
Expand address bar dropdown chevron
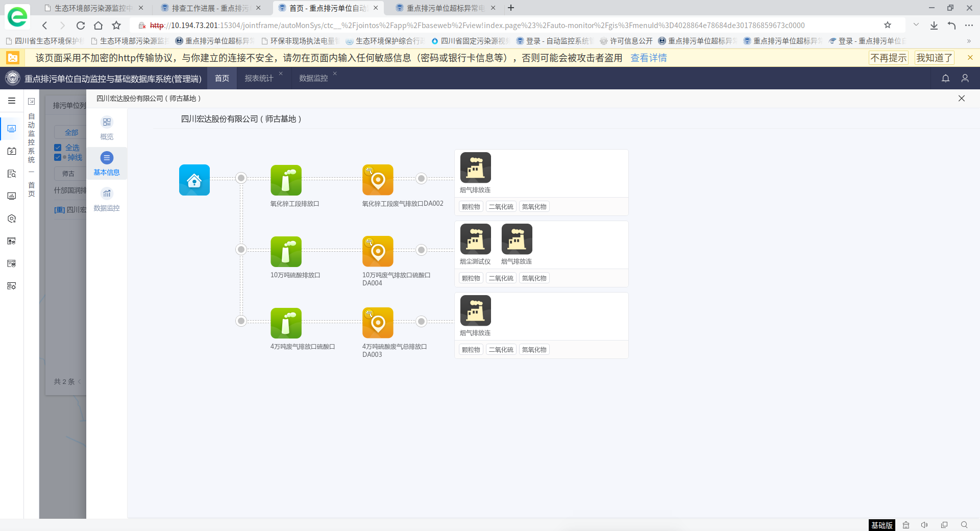916,25
